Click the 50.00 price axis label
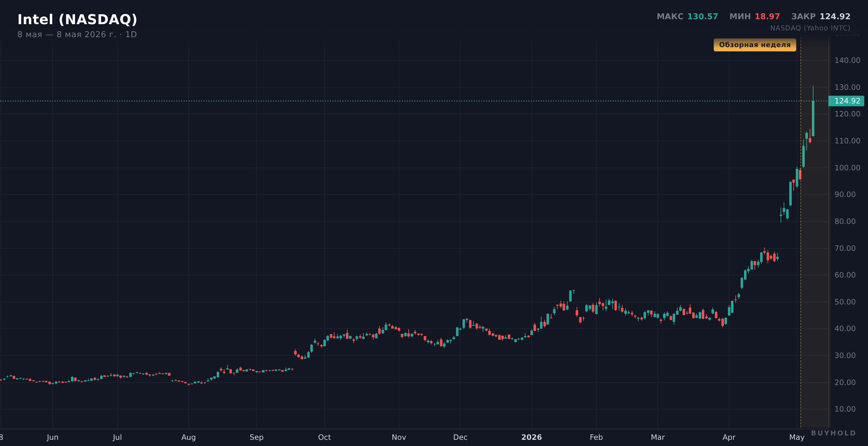 (845, 302)
